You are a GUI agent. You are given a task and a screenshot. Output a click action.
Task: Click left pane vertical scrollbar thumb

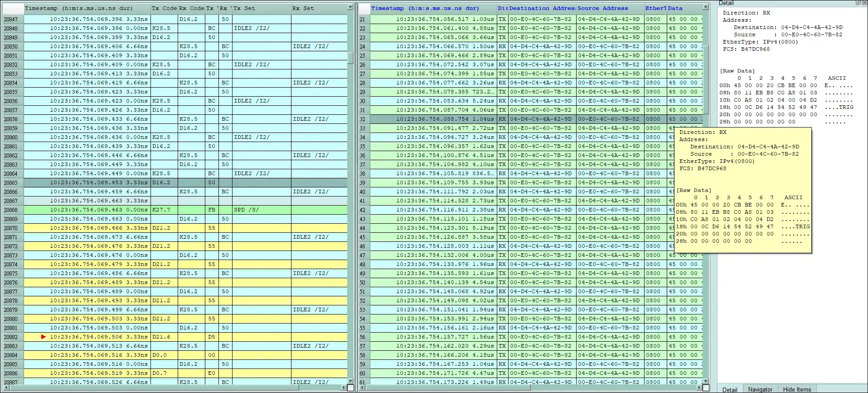click(x=350, y=58)
